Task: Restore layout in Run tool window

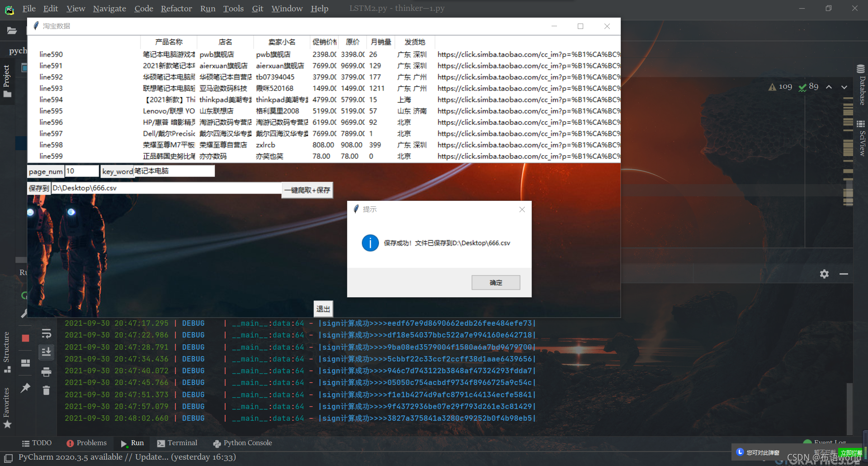Action: click(x=25, y=363)
